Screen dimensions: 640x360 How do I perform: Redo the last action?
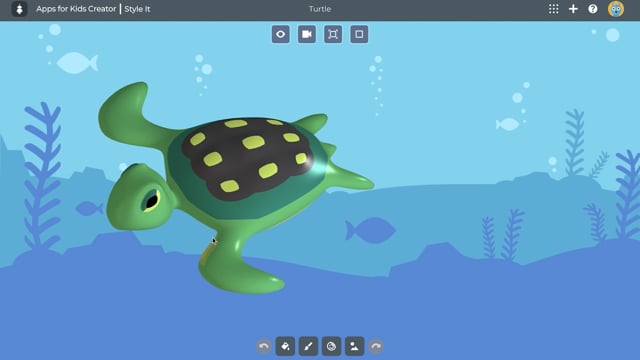point(376,347)
